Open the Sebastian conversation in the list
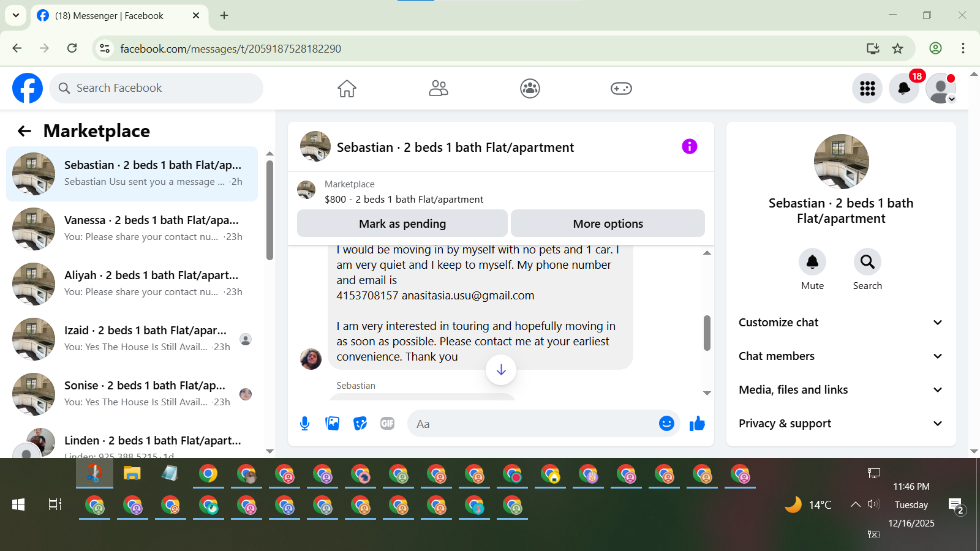 click(x=132, y=174)
